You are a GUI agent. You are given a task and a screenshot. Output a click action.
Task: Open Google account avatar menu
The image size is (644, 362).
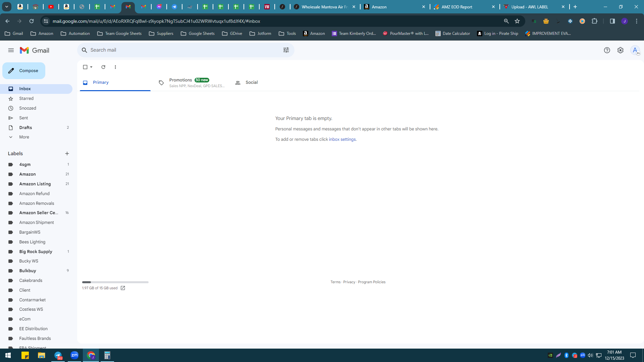(635, 50)
